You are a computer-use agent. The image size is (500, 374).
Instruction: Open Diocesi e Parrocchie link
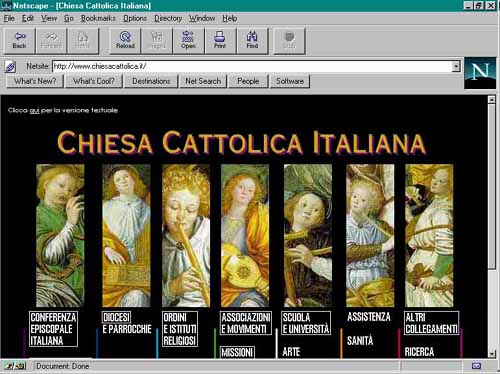coord(127,323)
